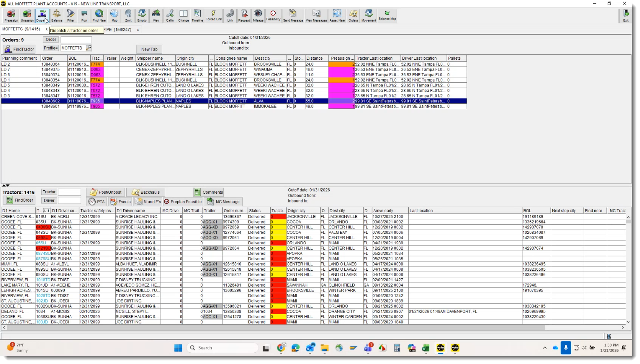Open the Orders toolbar tool
This screenshot has height=364, width=640.
pyautogui.click(x=353, y=16)
